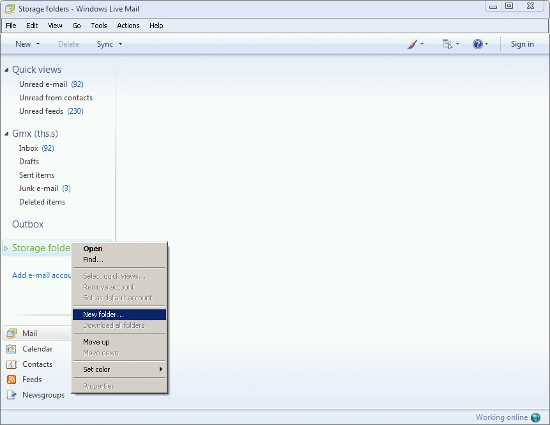Select Unread feeds (230) quick view
Screen dimensions: 550x425
click(51, 111)
